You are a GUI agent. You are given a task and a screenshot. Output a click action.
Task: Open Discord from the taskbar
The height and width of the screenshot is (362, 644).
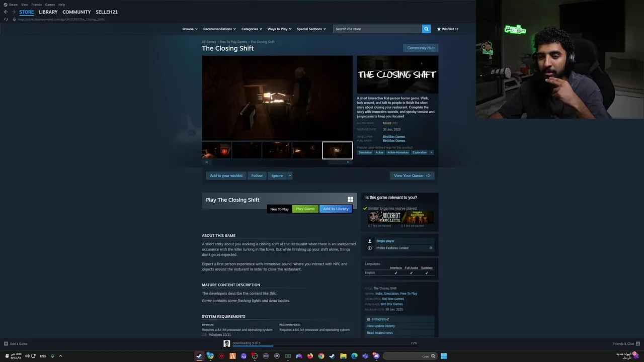[x=376, y=356]
